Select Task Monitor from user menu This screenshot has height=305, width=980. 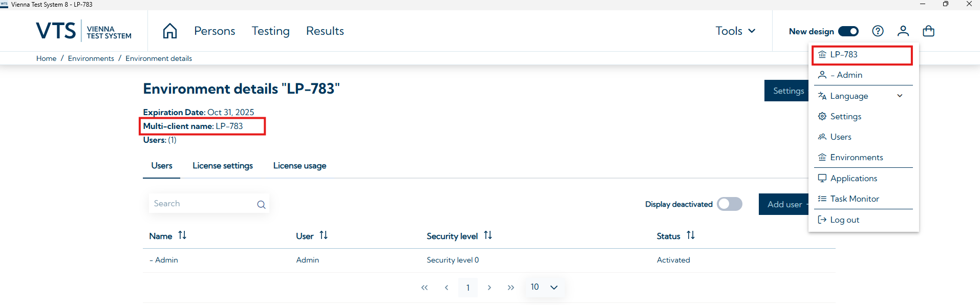[x=854, y=199]
